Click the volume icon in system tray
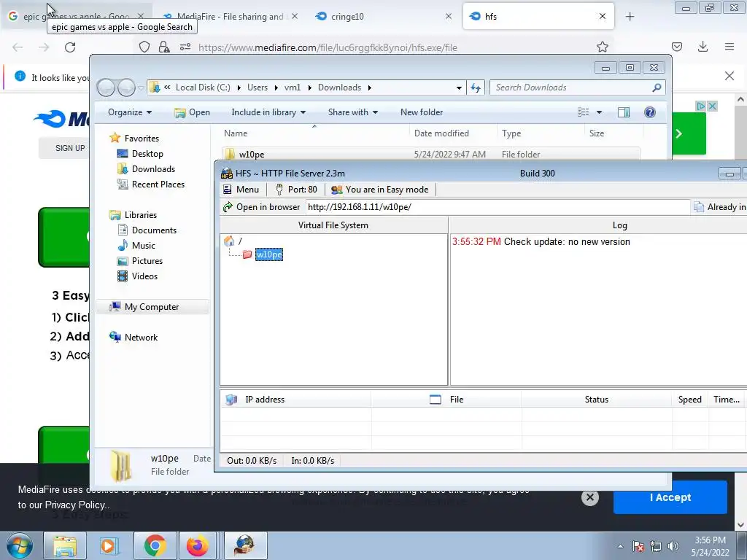747x560 pixels. pos(673,546)
